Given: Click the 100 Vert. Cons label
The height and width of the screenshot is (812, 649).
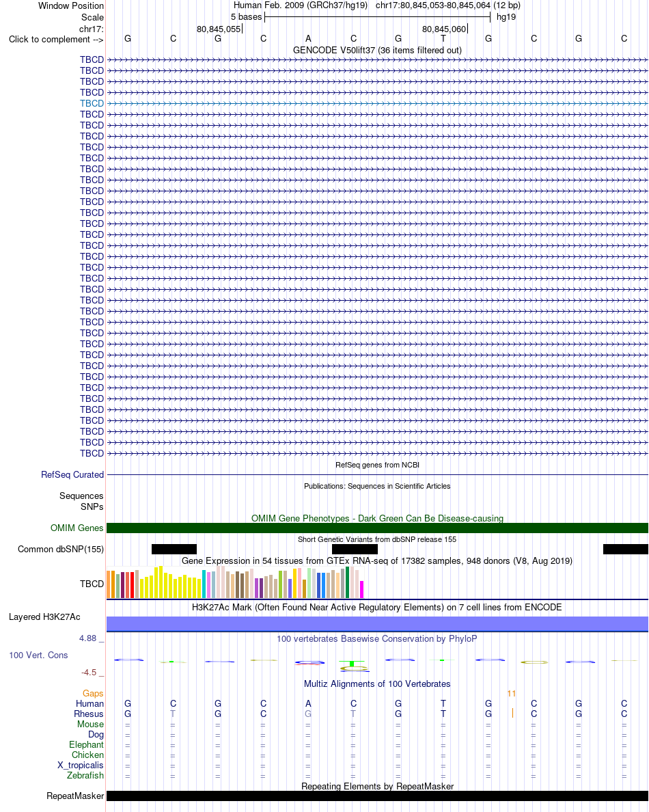Looking at the screenshot, I should click(x=38, y=655).
